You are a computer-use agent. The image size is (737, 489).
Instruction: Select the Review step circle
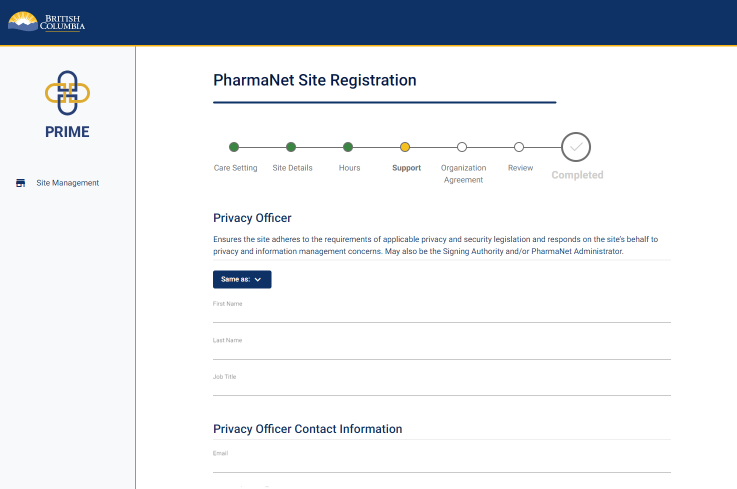519,147
